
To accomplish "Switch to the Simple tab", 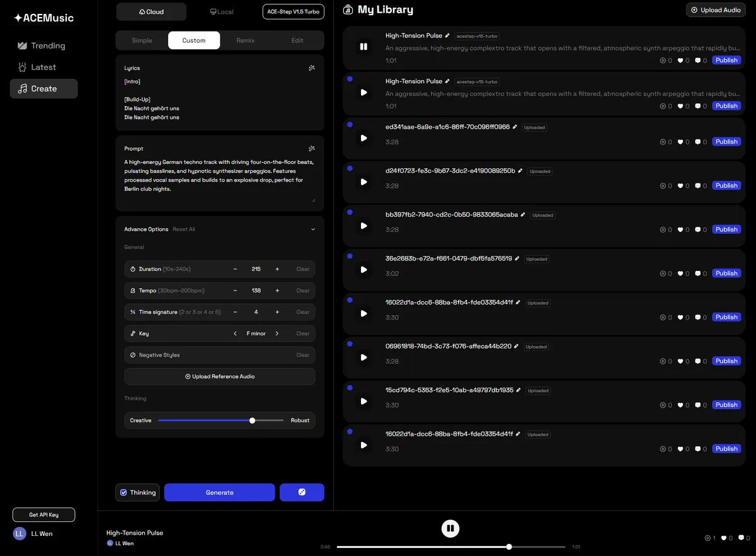I will pos(142,40).
